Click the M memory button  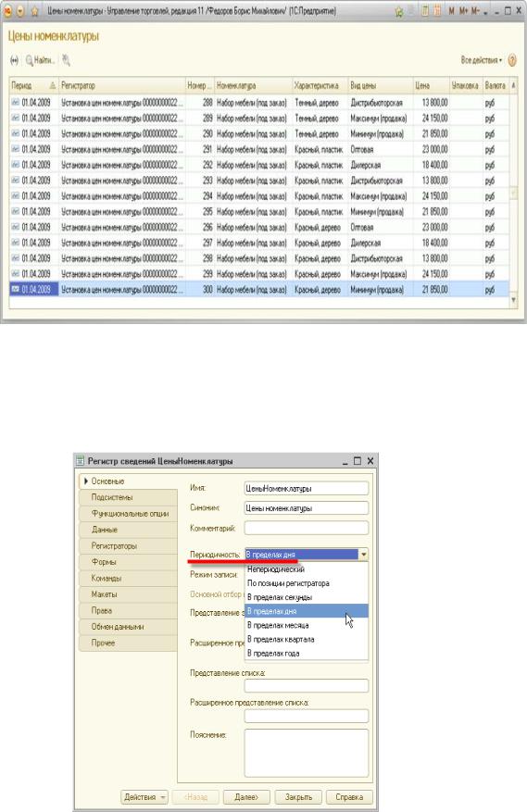[x=451, y=10]
